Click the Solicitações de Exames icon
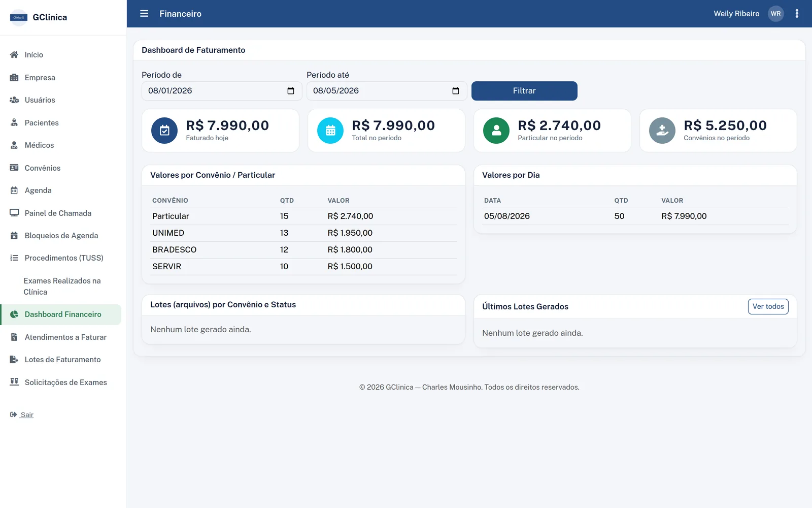The height and width of the screenshot is (508, 812). pyautogui.click(x=14, y=382)
